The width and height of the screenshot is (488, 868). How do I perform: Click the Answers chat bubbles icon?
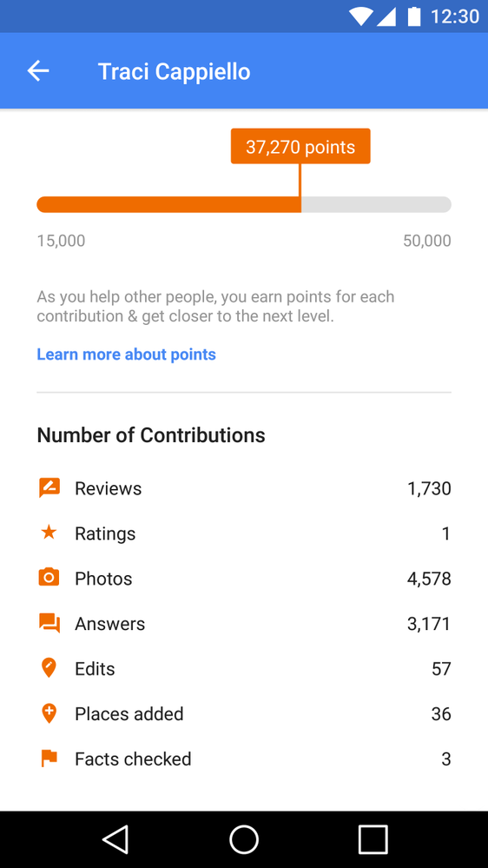49,623
